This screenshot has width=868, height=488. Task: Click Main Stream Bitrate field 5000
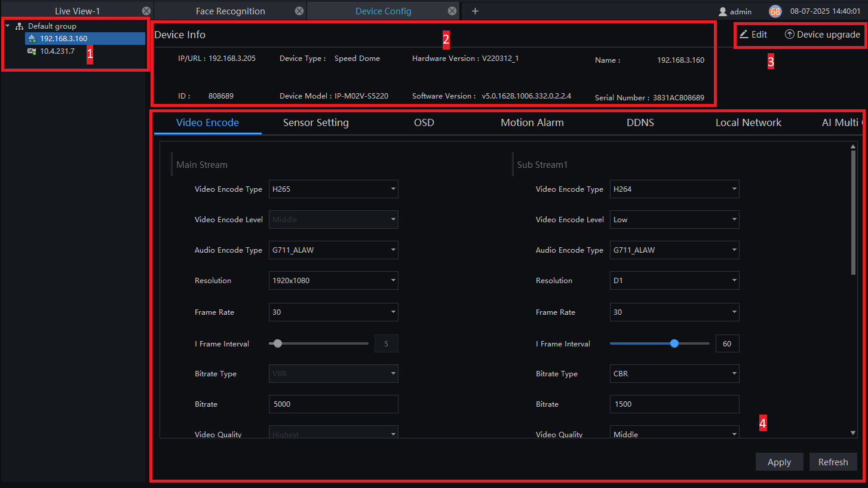click(x=333, y=404)
